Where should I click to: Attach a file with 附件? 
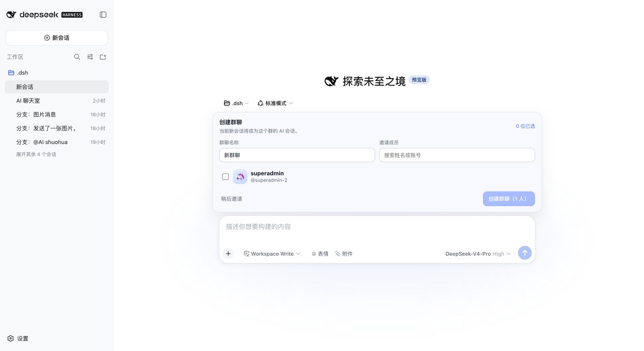[344, 254]
